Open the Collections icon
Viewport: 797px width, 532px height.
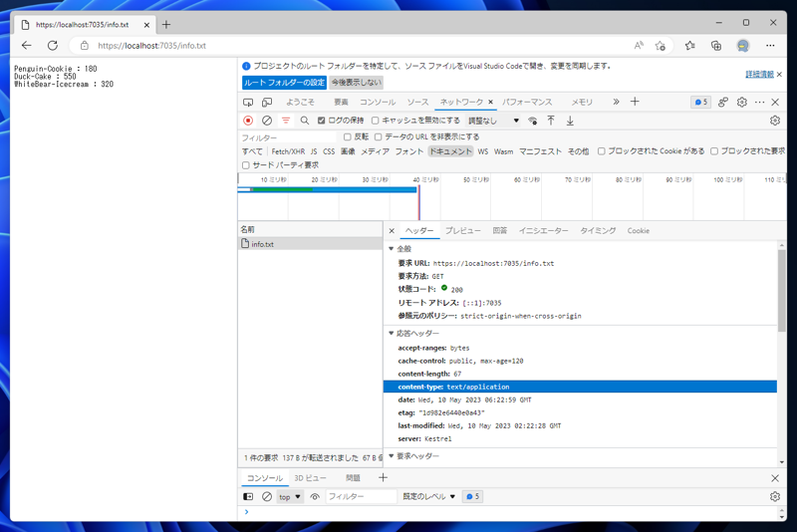point(716,45)
